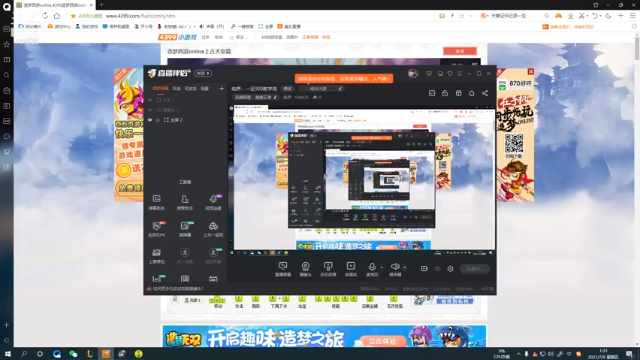Toggle lock on full-screen source layer
Image resolution: width=640 pixels, height=360 pixels.
point(158,120)
